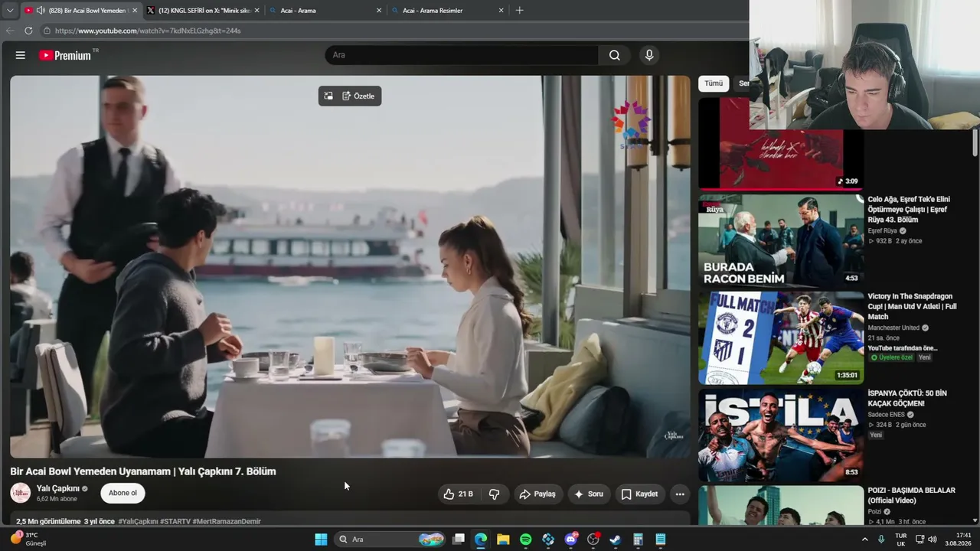Reload the page with browser refresh button
The width and height of the screenshot is (980, 551).
(x=28, y=31)
